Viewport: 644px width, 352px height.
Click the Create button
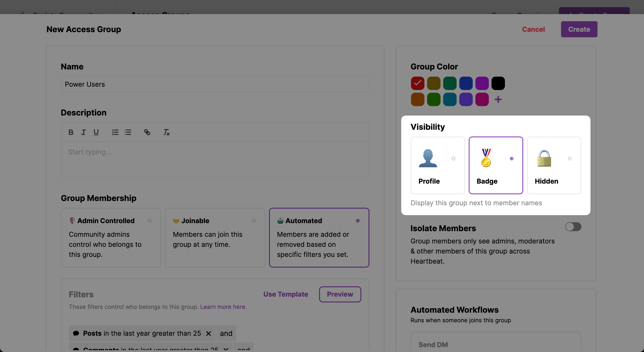tap(579, 29)
